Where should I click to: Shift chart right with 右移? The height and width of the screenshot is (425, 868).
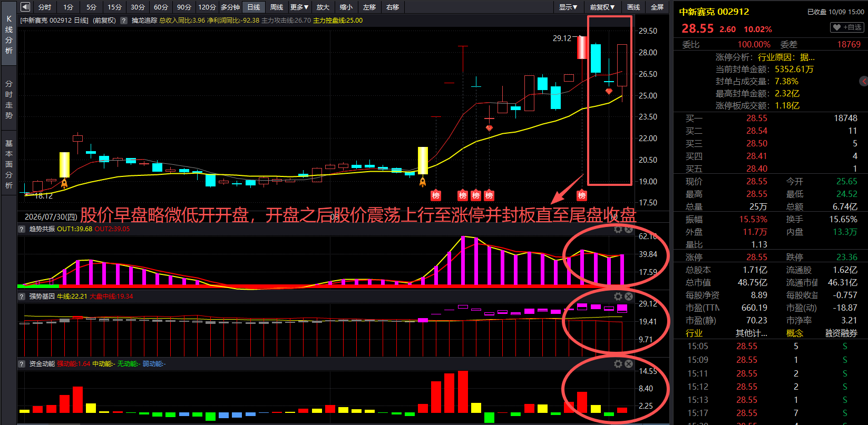point(393,7)
